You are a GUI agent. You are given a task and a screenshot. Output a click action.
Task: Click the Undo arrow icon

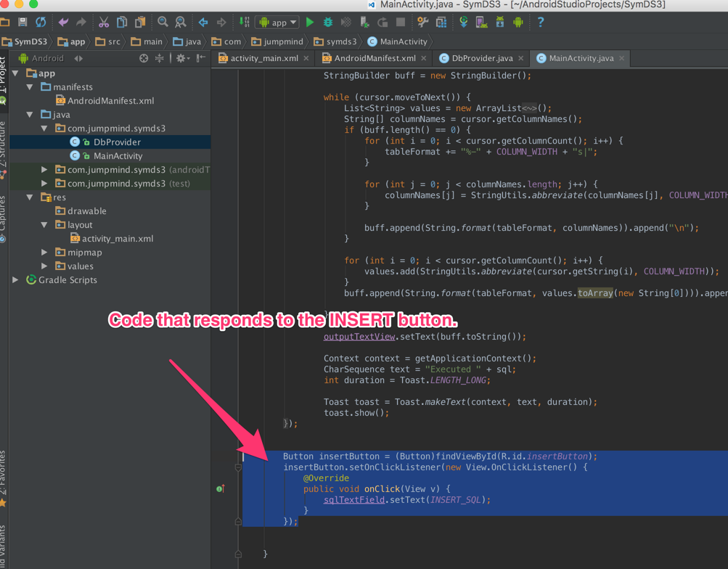click(x=64, y=22)
